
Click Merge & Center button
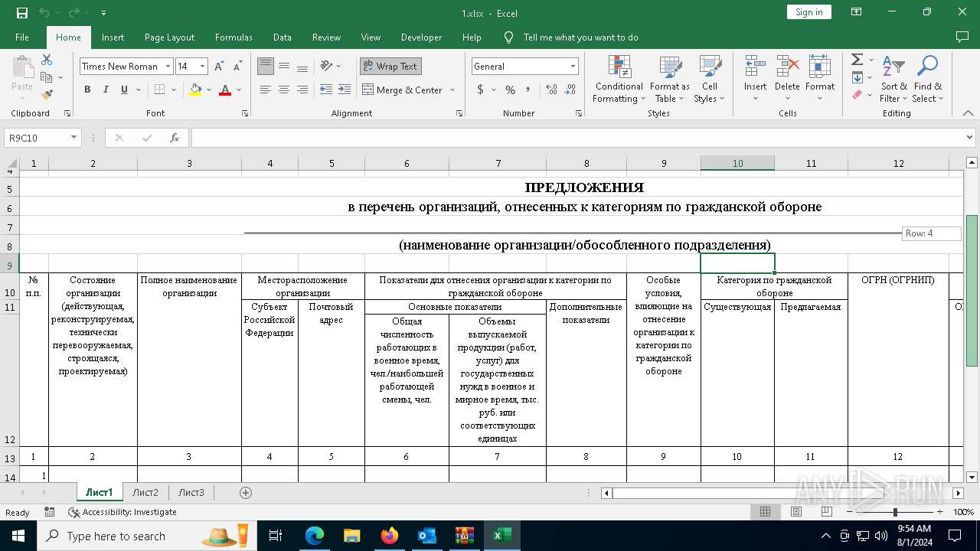tap(403, 90)
